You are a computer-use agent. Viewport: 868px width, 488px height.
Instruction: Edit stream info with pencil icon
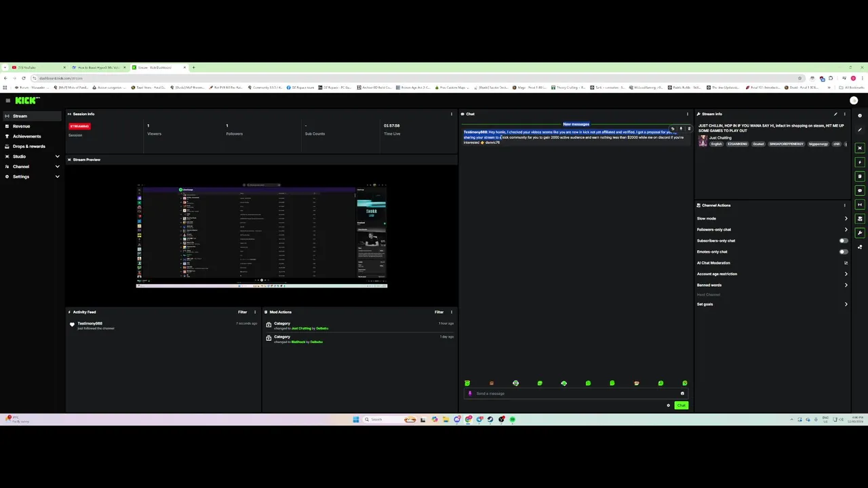835,114
